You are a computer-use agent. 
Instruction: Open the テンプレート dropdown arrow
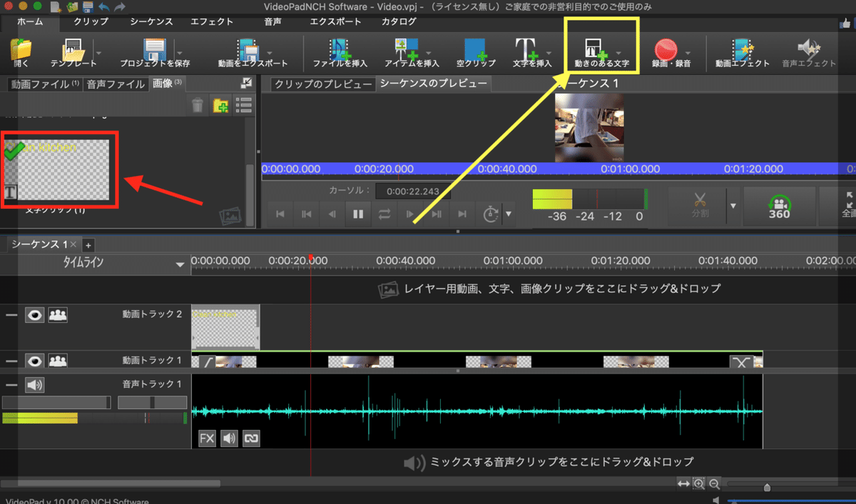[98, 53]
